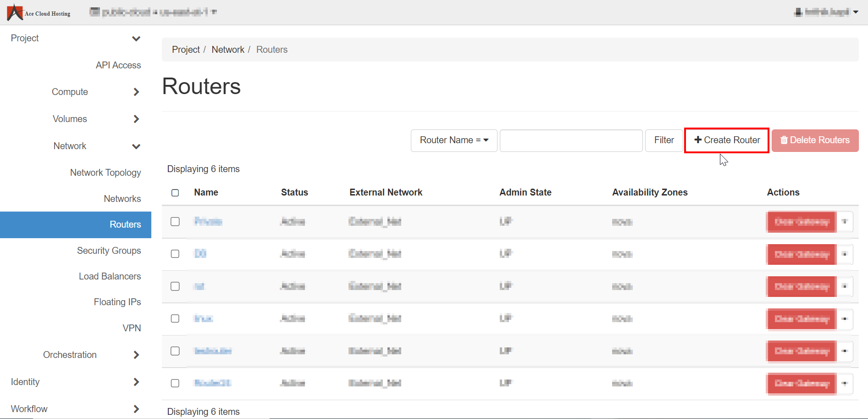Click the Create Router button
Image resolution: width=868 pixels, height=419 pixels.
pos(727,140)
